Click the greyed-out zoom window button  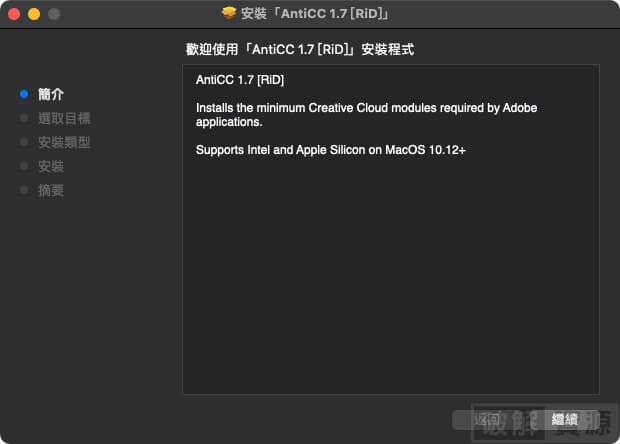(x=54, y=14)
